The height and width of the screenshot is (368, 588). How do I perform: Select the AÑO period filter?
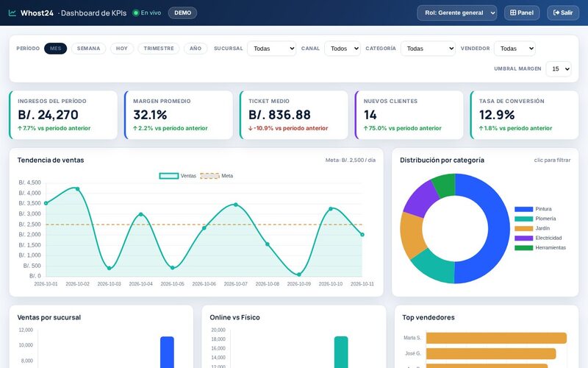pos(196,49)
